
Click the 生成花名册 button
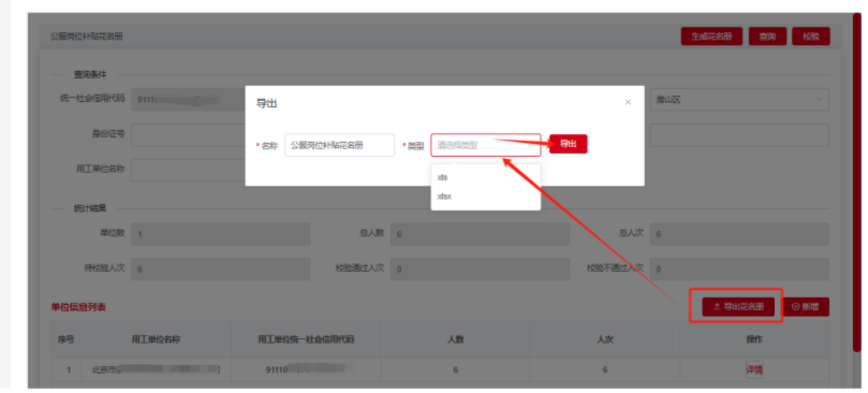[711, 37]
